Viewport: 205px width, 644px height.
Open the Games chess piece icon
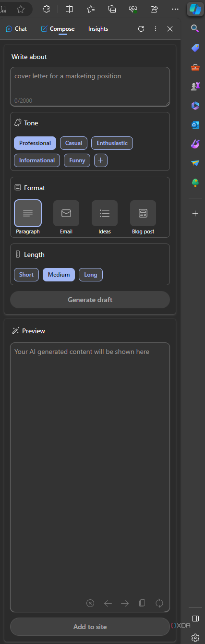195,86
